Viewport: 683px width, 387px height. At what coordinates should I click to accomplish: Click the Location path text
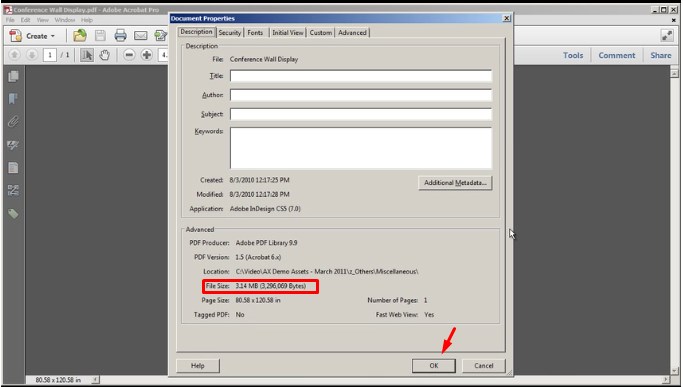pyautogui.click(x=327, y=272)
